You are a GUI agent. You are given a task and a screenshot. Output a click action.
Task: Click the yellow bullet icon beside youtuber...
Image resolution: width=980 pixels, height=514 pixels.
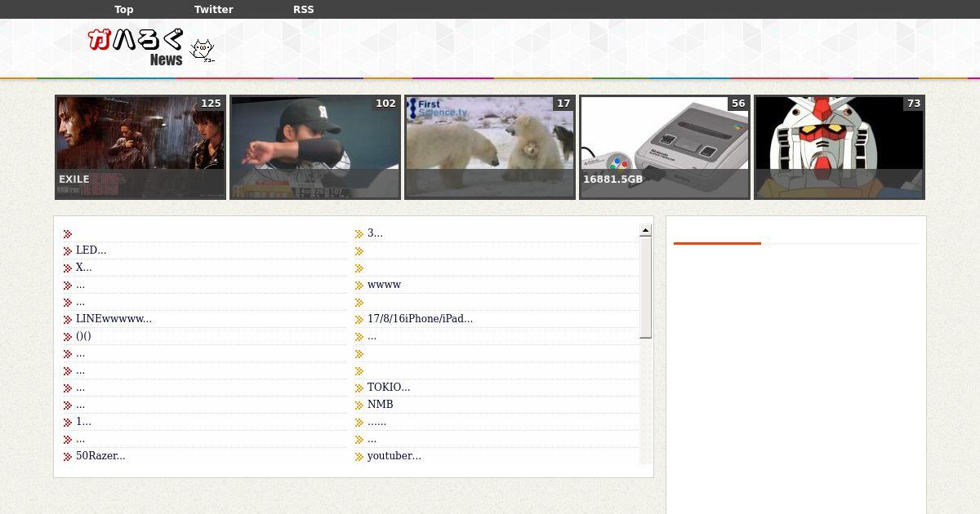pos(359,457)
